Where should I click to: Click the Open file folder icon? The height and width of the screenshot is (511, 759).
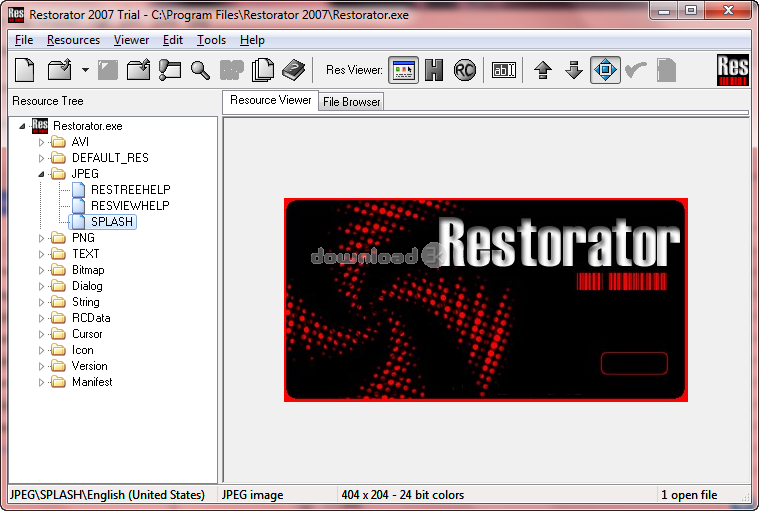point(60,70)
